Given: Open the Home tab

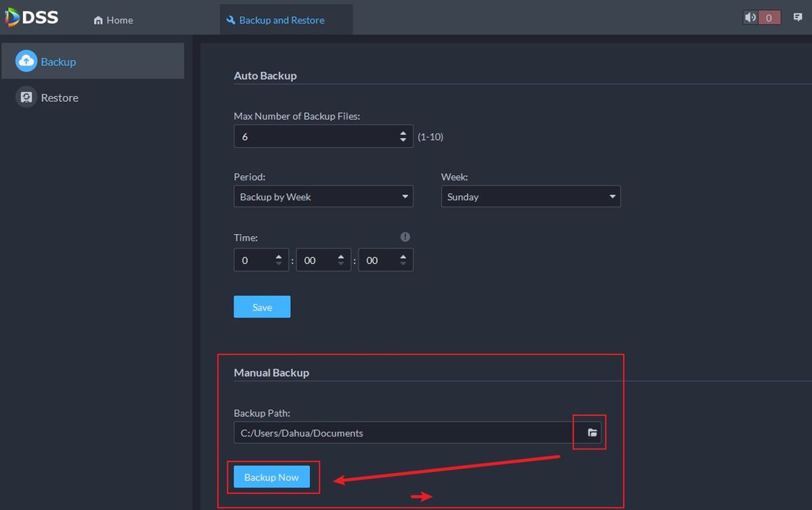Looking at the screenshot, I should [114, 20].
